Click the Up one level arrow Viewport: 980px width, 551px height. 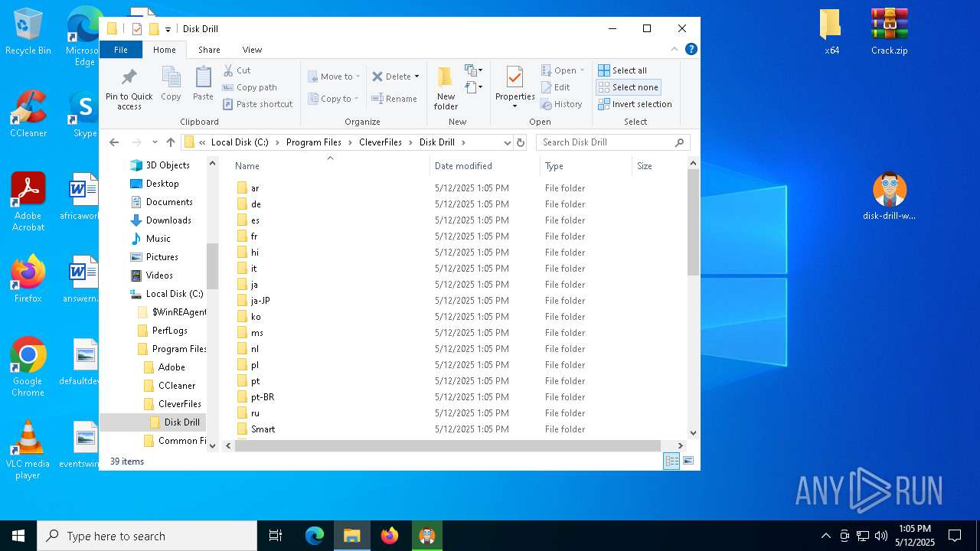(171, 142)
